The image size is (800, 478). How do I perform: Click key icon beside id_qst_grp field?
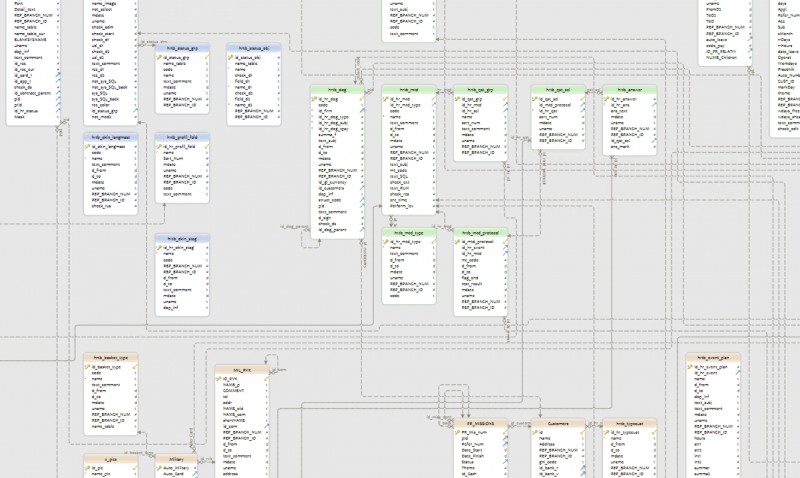(457, 99)
